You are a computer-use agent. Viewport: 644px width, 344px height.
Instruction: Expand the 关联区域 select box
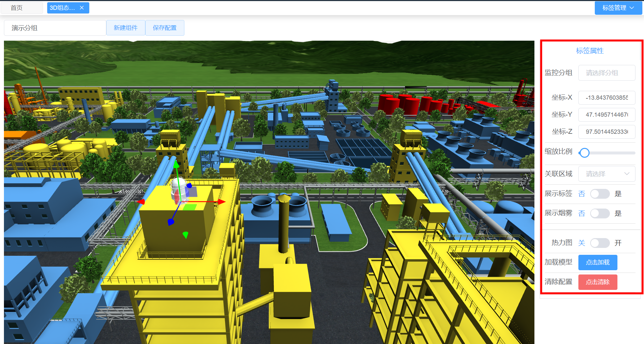606,174
